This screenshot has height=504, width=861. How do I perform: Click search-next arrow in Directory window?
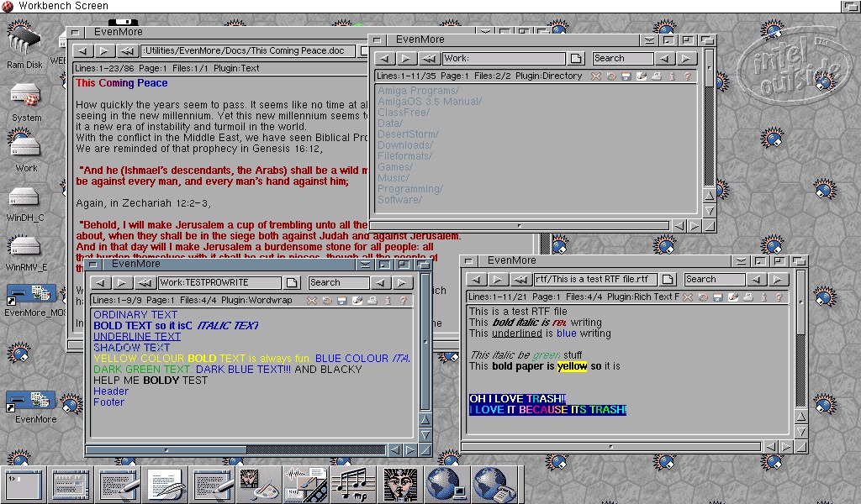687,59
